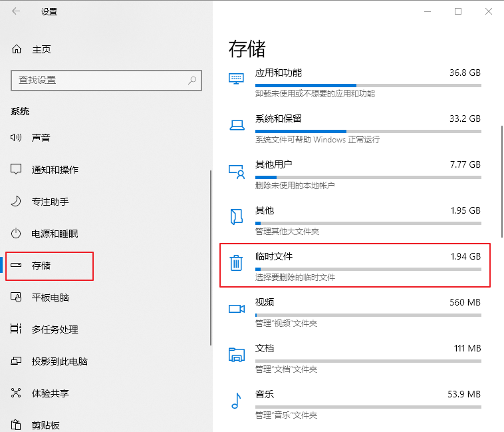Open 其他 storage category
The height and width of the screenshot is (432, 504).
point(355,220)
